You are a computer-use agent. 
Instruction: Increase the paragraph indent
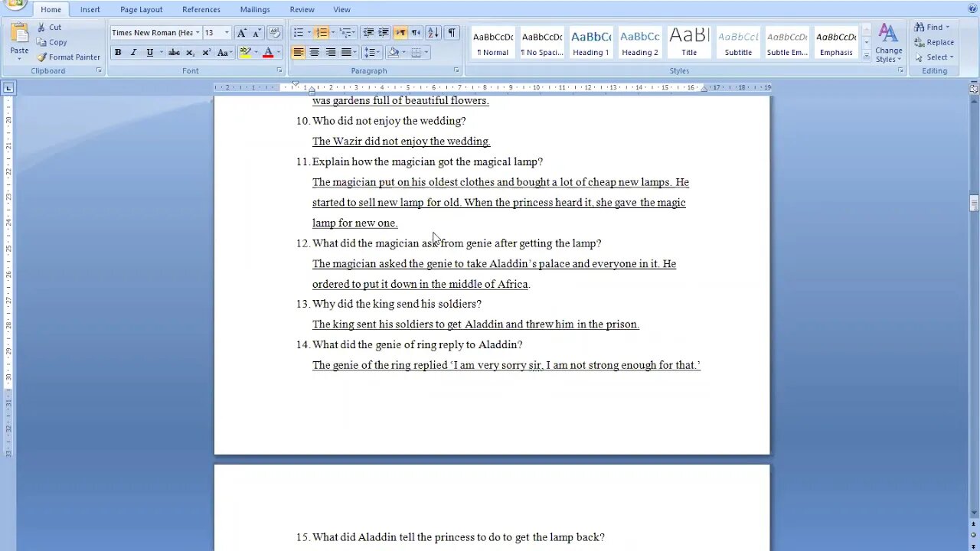click(x=384, y=32)
